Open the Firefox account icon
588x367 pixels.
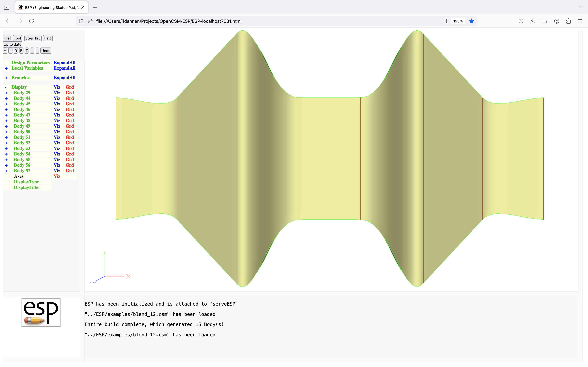pyautogui.click(x=556, y=21)
